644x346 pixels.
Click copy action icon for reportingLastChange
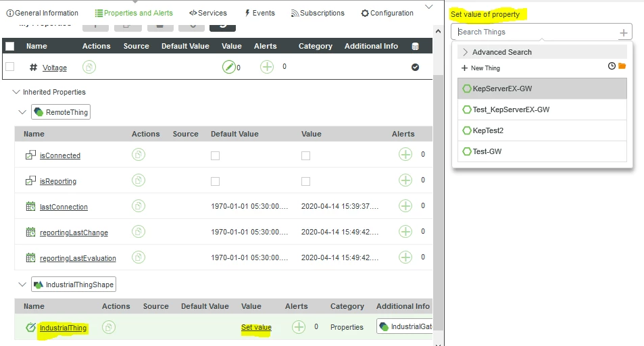pyautogui.click(x=139, y=232)
